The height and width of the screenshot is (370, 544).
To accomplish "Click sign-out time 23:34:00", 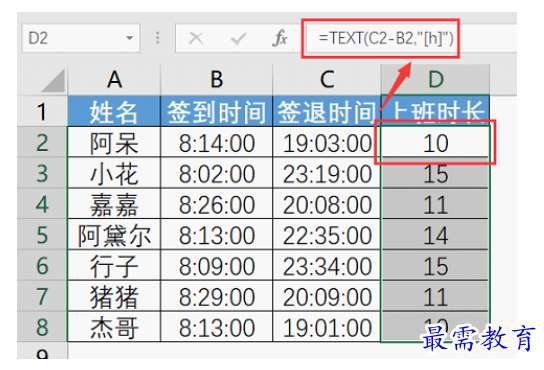I will (x=327, y=266).
